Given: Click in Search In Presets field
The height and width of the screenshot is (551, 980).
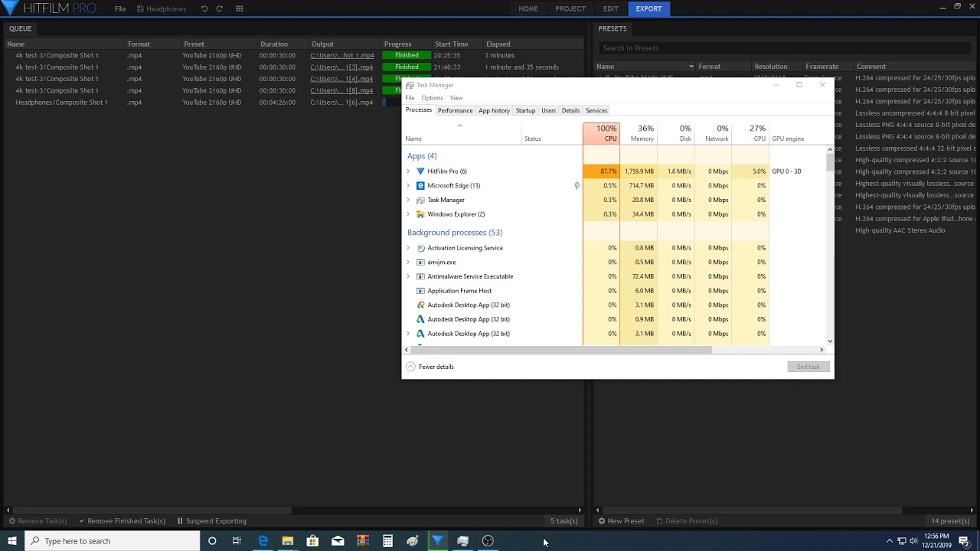Looking at the screenshot, I should (786, 48).
